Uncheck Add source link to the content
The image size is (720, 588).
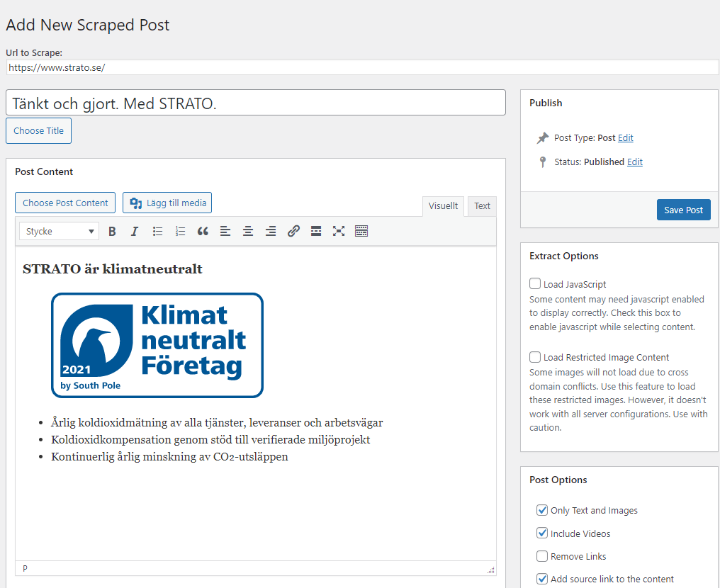542,579
